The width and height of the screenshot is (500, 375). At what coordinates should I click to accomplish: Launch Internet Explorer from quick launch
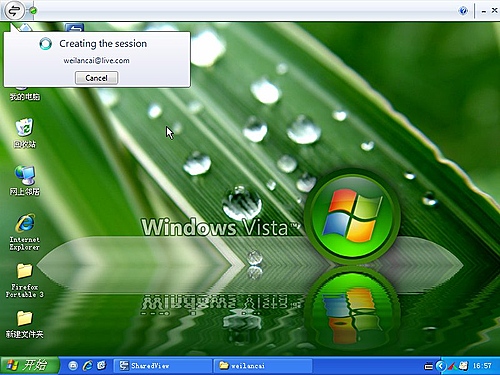(87, 366)
